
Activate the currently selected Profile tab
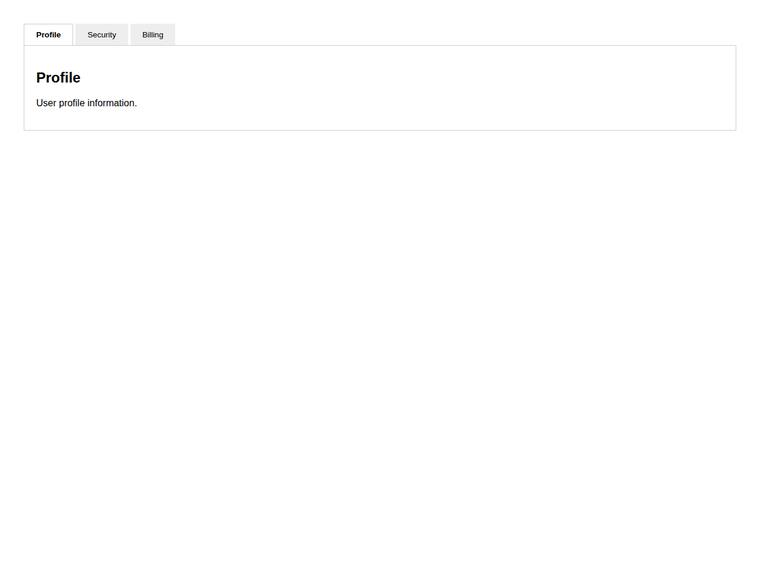48,35
